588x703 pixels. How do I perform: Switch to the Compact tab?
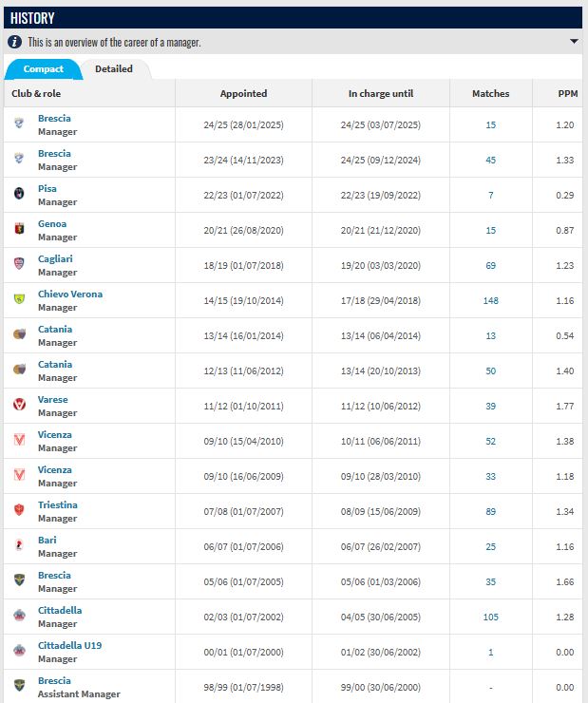point(43,69)
